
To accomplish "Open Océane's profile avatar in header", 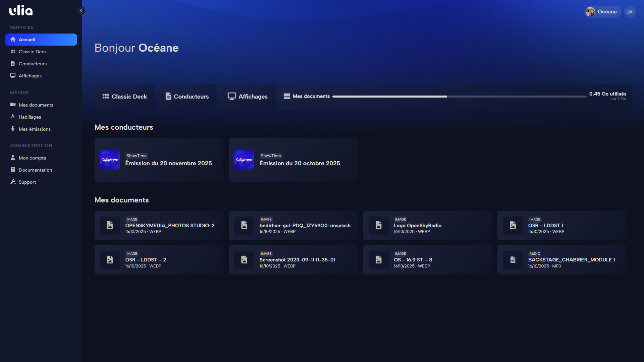I will (x=590, y=12).
